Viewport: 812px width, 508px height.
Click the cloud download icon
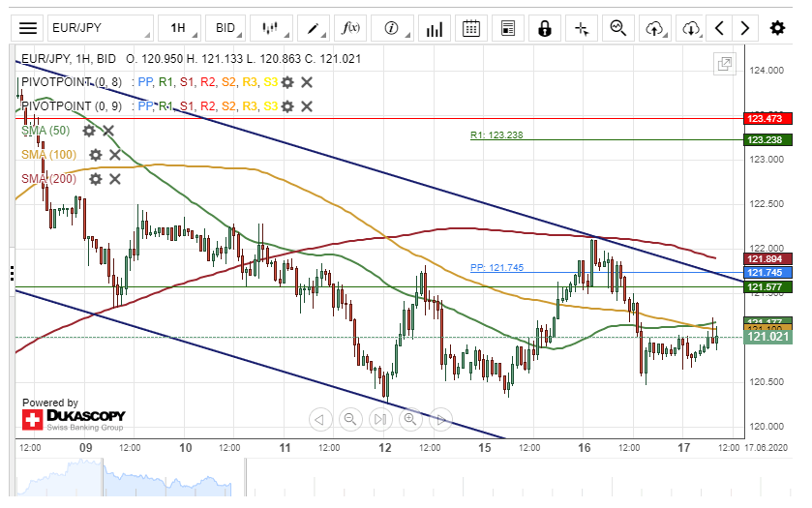pyautogui.click(x=690, y=28)
